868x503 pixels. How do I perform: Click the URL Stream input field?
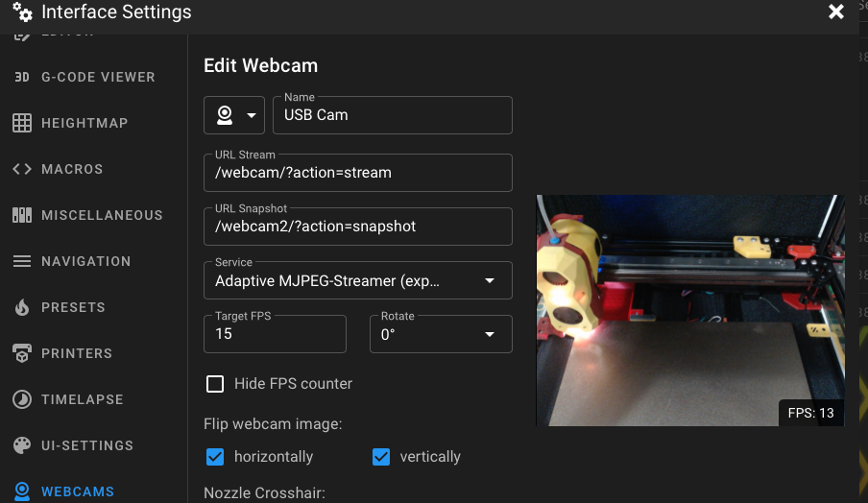(357, 173)
